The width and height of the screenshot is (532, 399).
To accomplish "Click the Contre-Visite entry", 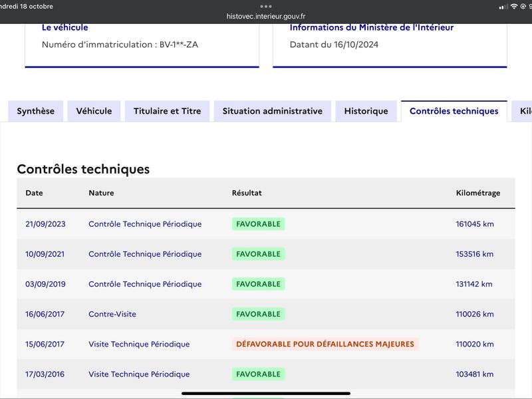I will (112, 314).
